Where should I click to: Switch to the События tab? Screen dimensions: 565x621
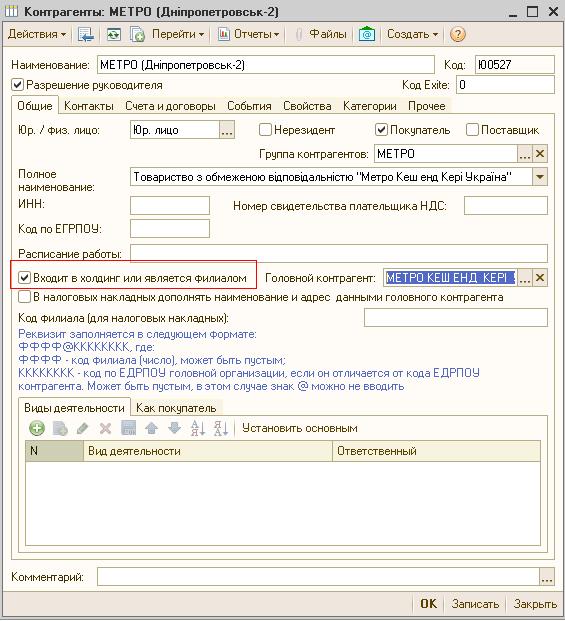249,106
